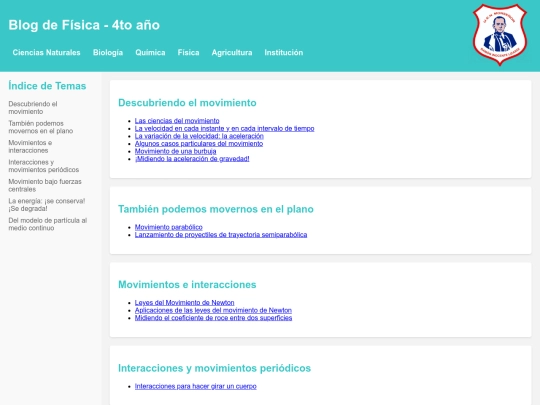Viewport: 540px width, 405px height.
Task: Go to Del modelo de partícula al medio continuo
Action: pos(48,224)
